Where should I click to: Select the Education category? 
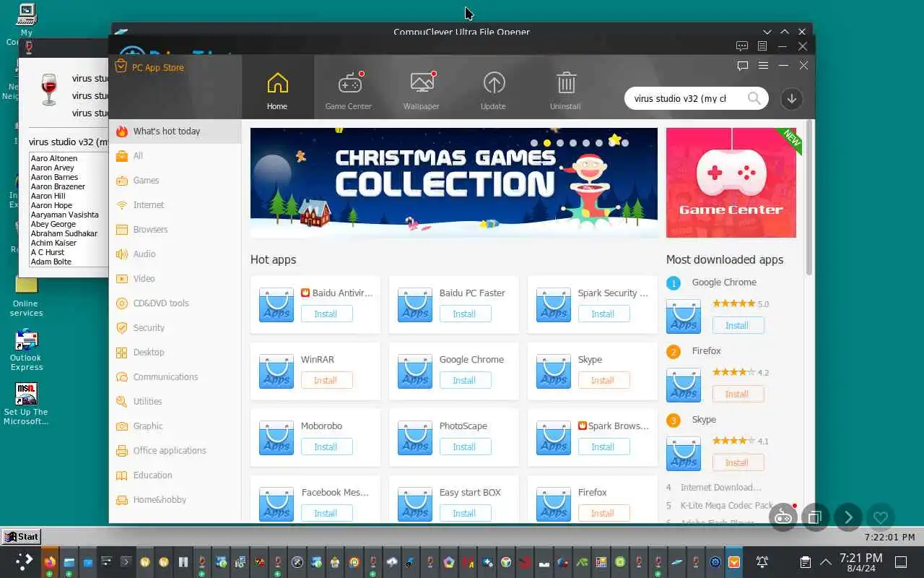tap(175, 475)
